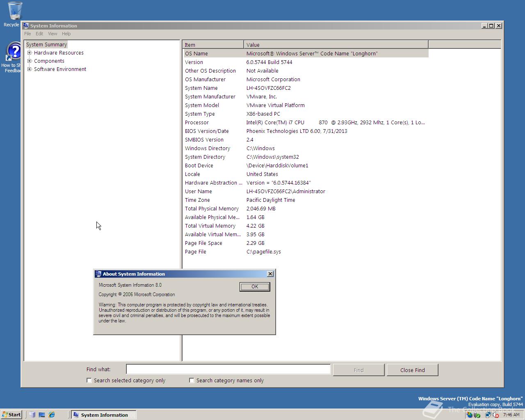This screenshot has height=420, width=525.
Task: Launch Internet Explorer from quick launch
Action: [52, 415]
